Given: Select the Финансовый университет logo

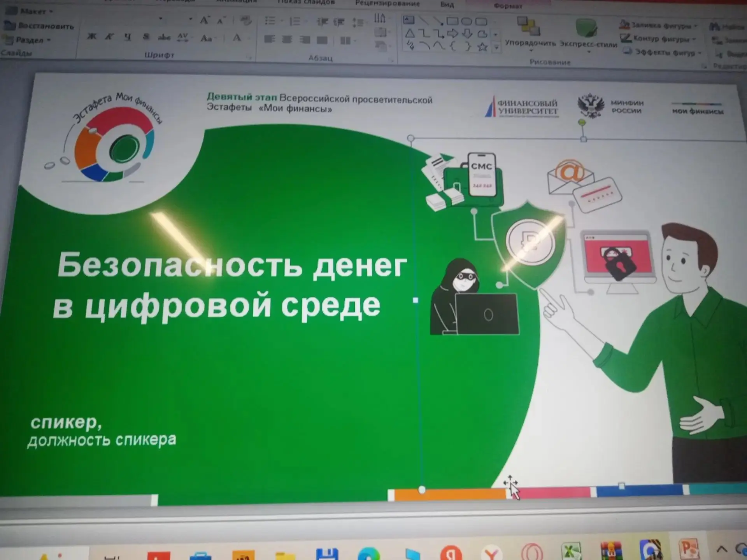Looking at the screenshot, I should [x=521, y=107].
